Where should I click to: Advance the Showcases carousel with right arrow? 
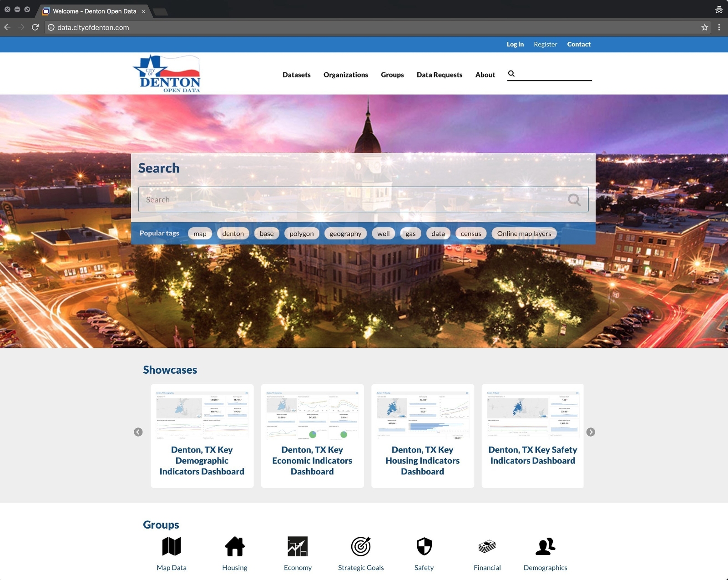pyautogui.click(x=591, y=432)
